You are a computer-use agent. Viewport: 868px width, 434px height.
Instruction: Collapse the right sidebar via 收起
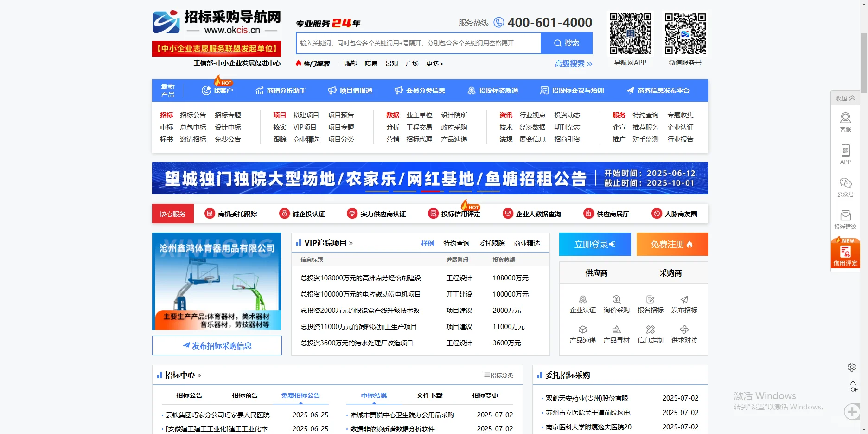point(845,98)
